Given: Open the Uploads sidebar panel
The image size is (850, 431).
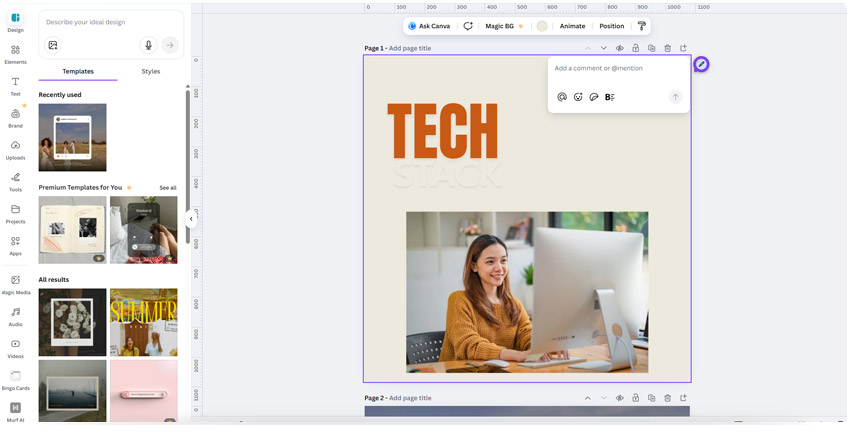Looking at the screenshot, I should pyautogui.click(x=15, y=149).
